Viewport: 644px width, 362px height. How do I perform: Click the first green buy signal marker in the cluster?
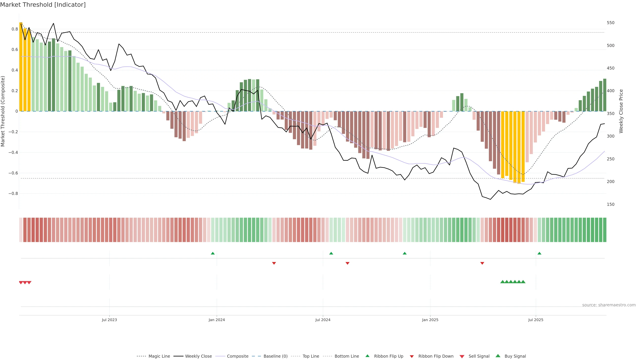point(502,282)
